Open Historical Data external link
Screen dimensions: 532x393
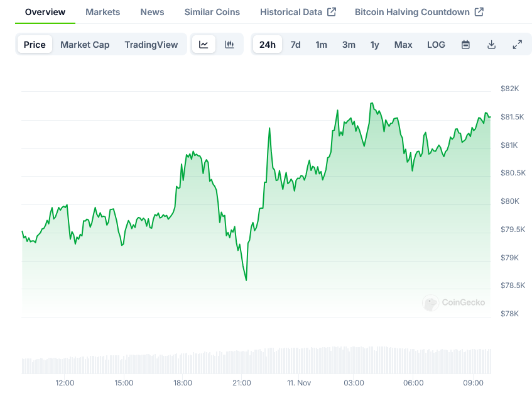pyautogui.click(x=298, y=12)
